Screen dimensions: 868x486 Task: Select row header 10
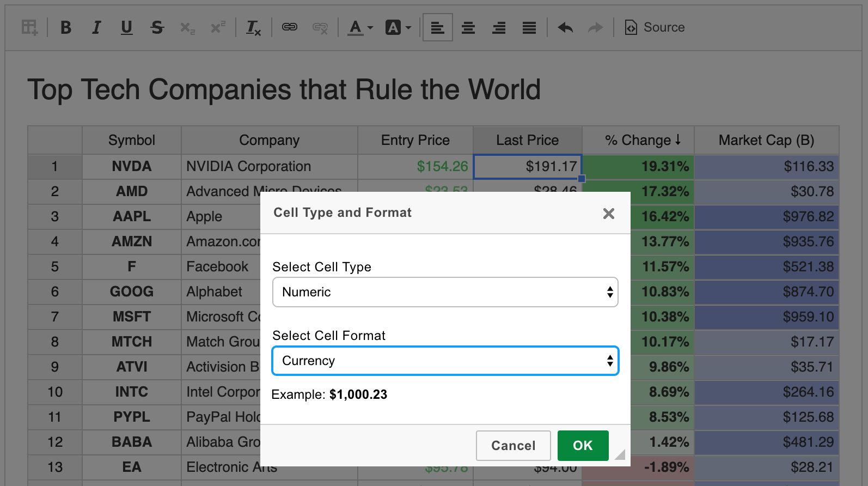click(55, 392)
